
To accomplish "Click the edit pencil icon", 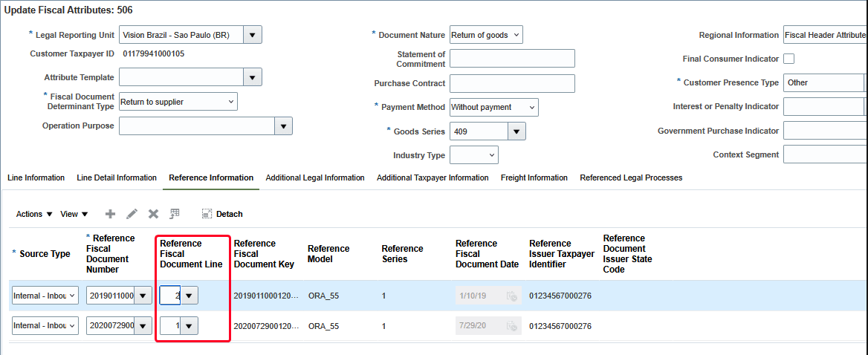I will [x=132, y=214].
